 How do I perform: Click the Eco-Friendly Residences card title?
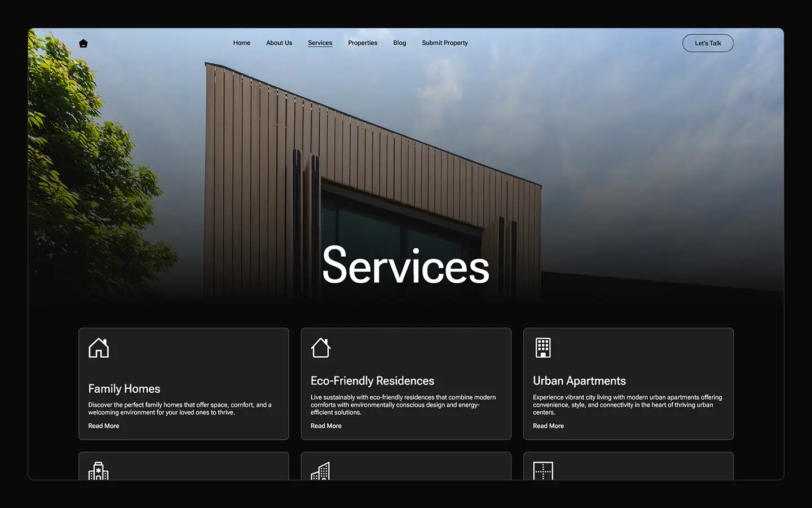373,381
